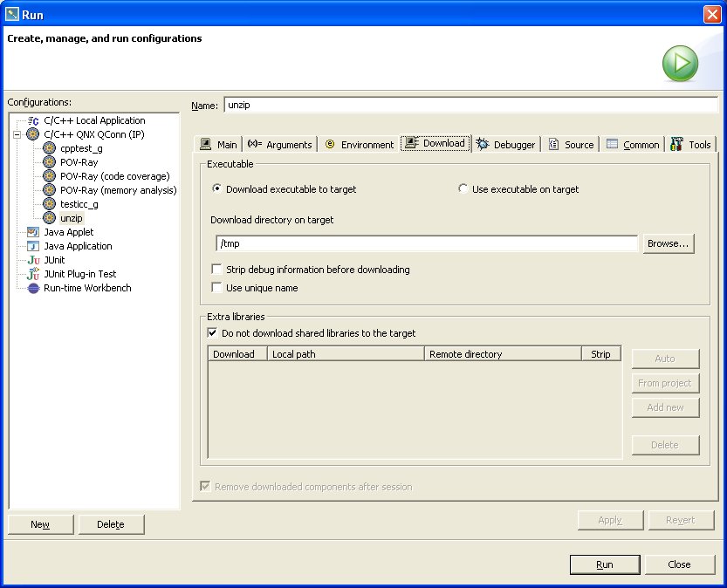This screenshot has width=727, height=588.
Task: Select the Java Applet configuration icon
Action: 33,232
